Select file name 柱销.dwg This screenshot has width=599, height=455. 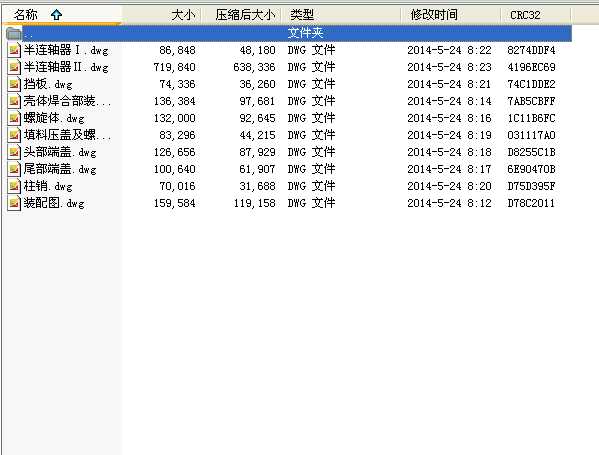coord(48,186)
